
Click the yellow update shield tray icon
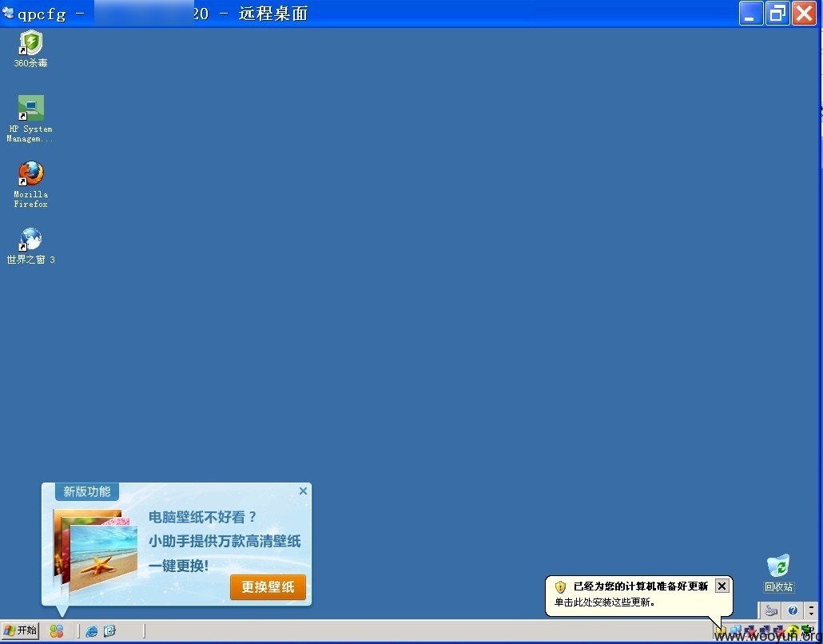pos(722,630)
